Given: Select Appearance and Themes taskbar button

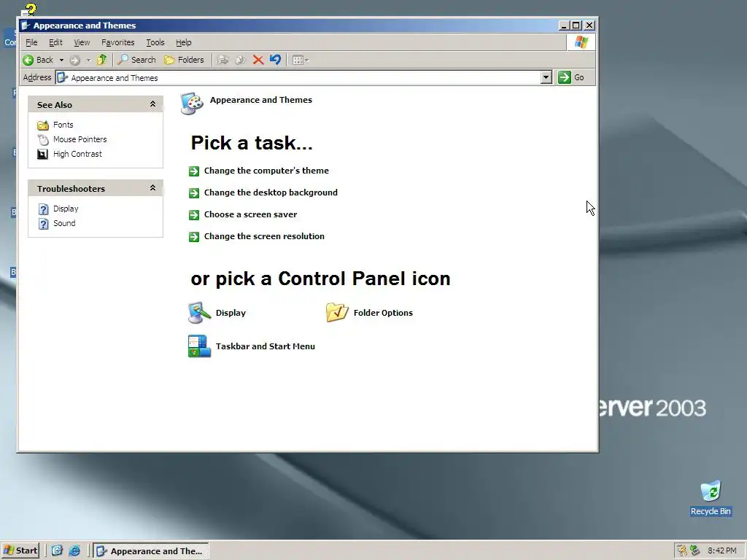Looking at the screenshot, I should click(150, 551).
